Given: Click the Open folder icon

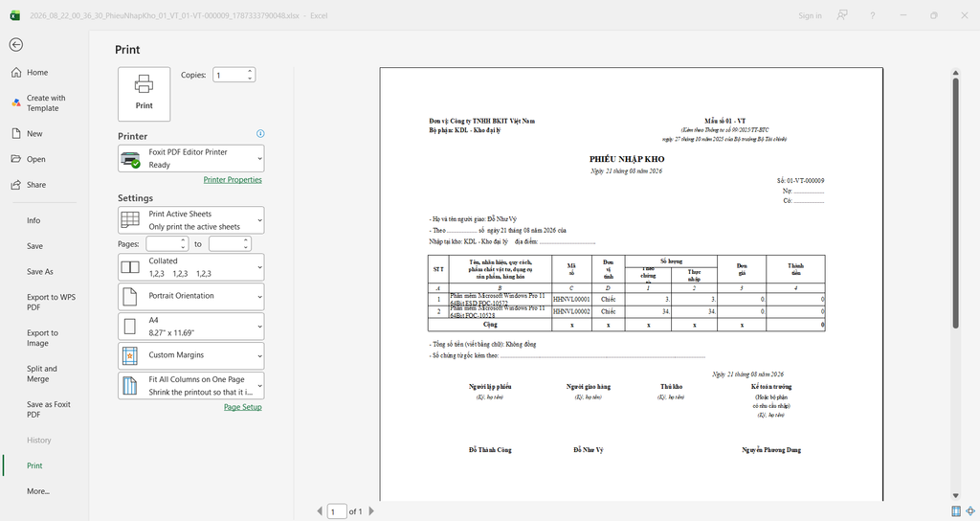Looking at the screenshot, I should pyautogui.click(x=16, y=159).
